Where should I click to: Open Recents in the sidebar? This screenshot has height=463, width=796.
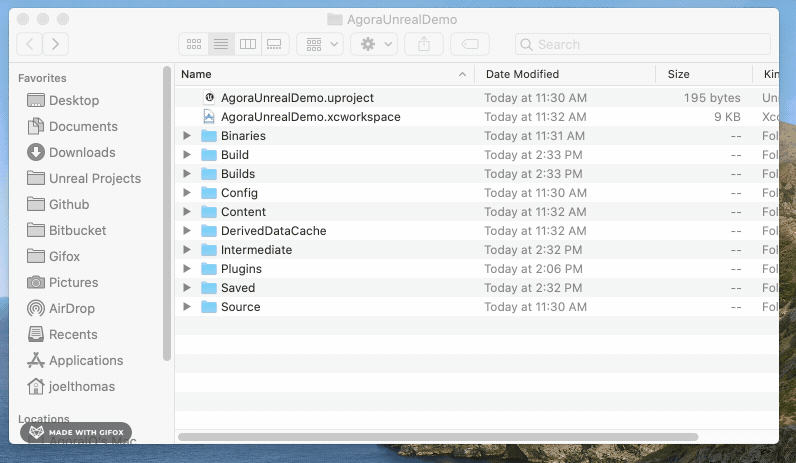tap(62, 334)
